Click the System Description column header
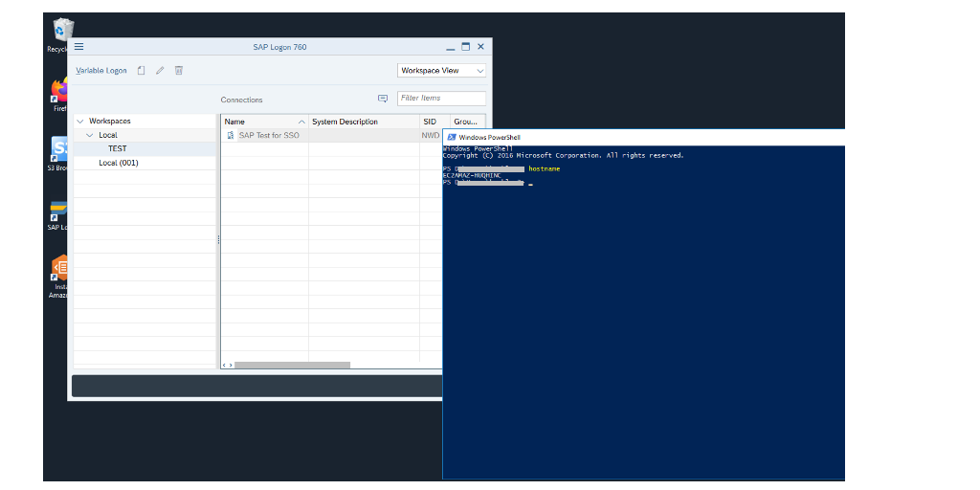Image resolution: width=980 pixels, height=490 pixels. tap(364, 122)
